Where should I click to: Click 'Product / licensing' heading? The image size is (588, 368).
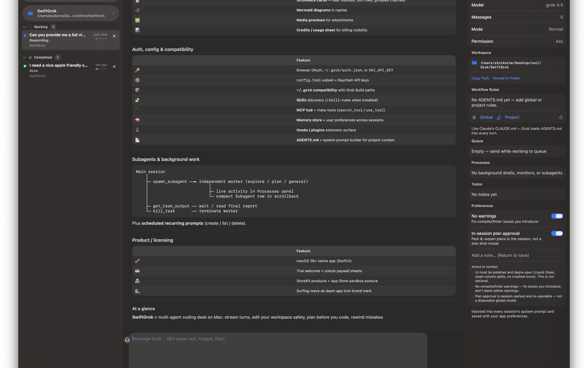(153, 240)
